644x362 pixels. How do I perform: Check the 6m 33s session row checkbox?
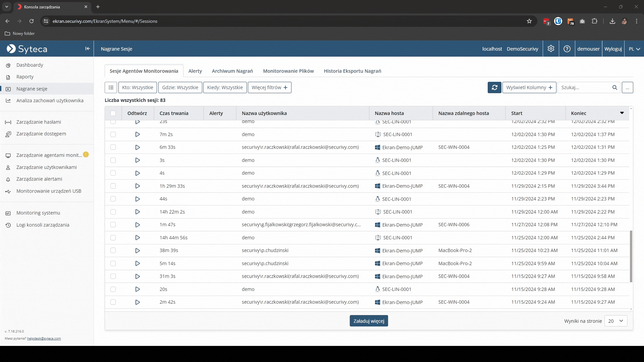[113, 147]
